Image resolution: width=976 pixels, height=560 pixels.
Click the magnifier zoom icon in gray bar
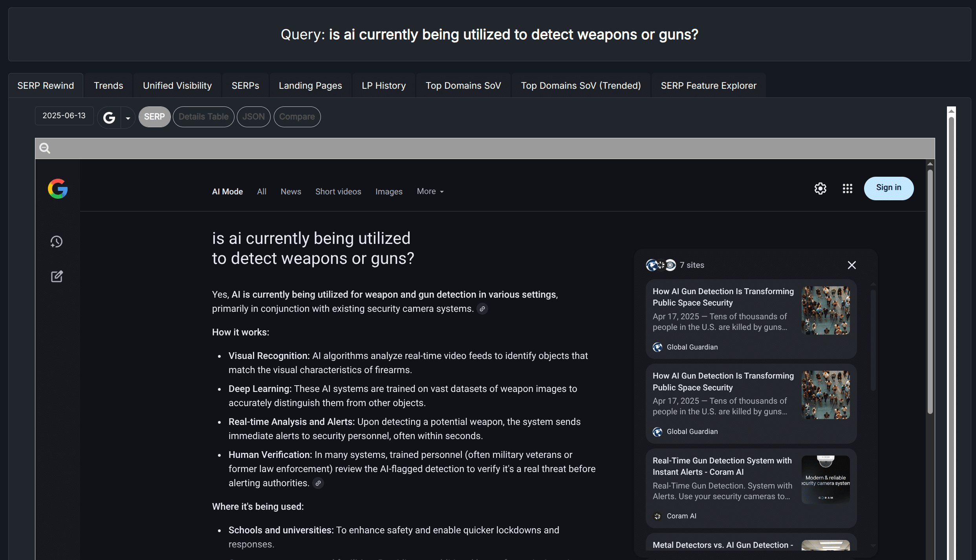45,148
